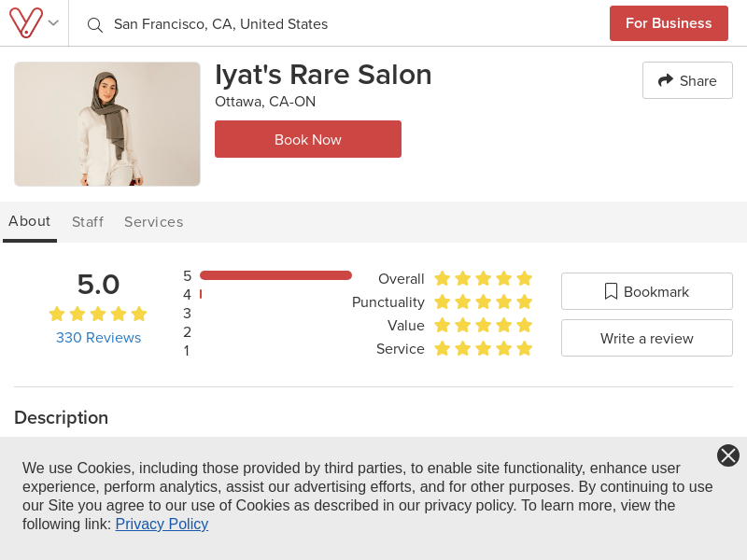Click the 5-star rating bar

(275, 275)
